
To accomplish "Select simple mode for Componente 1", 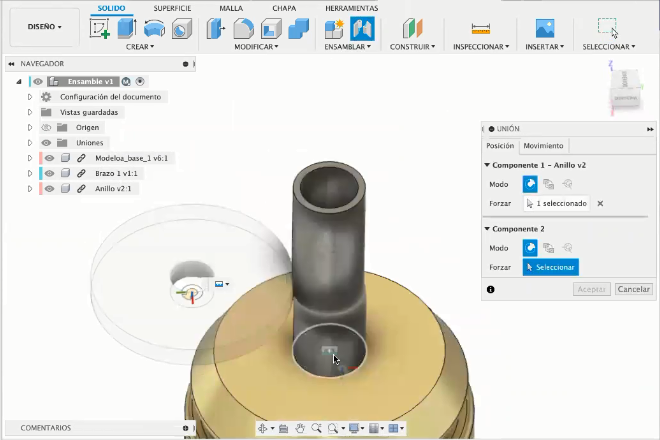I will click(530, 184).
